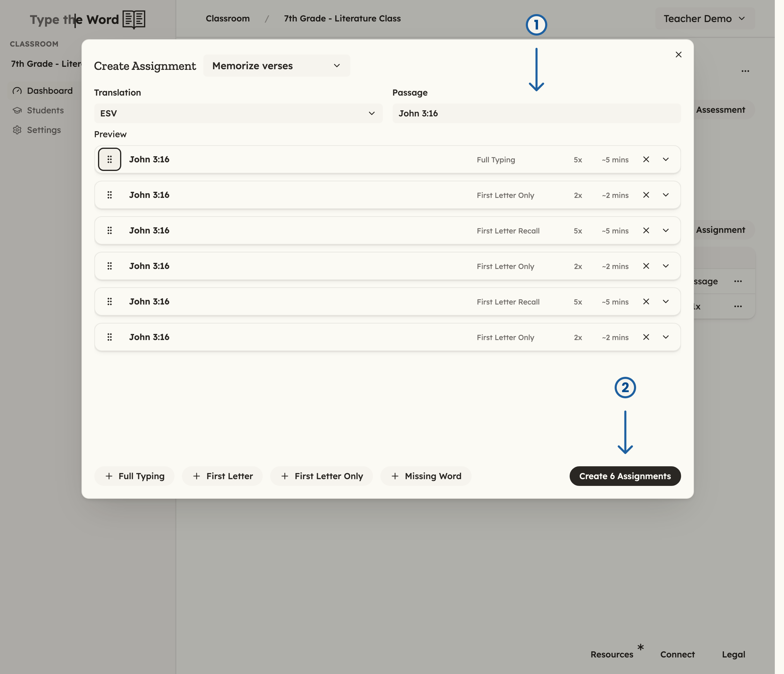784x674 pixels.
Task: Remove the topmost First Letter Only row
Action: coord(646,195)
